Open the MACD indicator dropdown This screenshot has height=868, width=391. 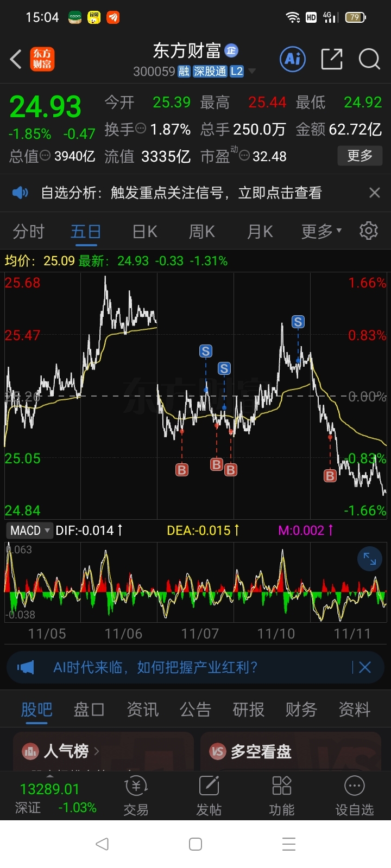[x=29, y=530]
